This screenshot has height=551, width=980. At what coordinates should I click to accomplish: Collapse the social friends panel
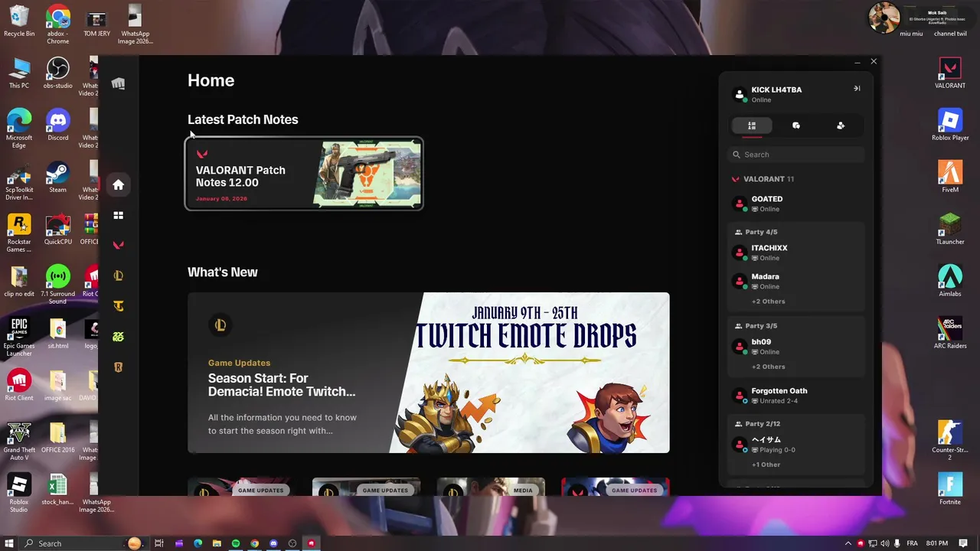click(x=857, y=89)
